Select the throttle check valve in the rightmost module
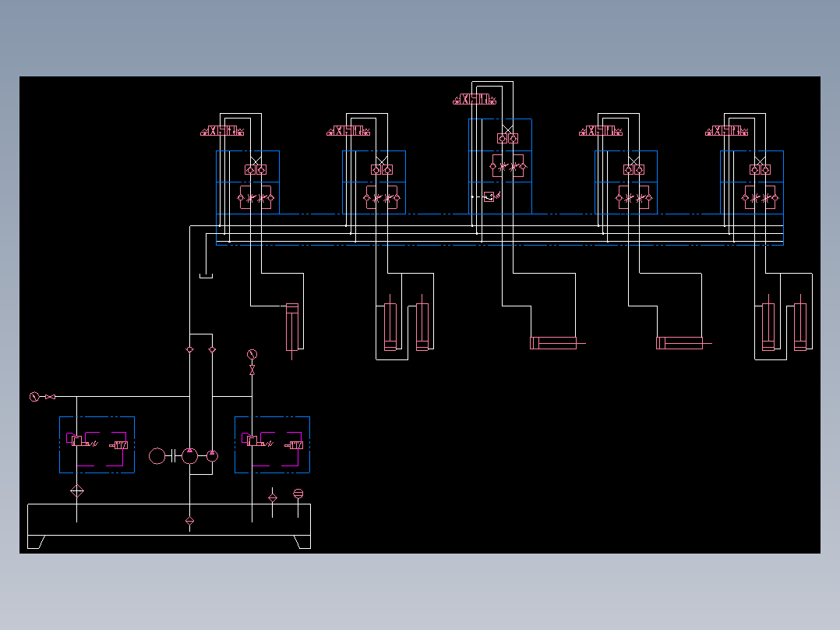The image size is (840, 630). point(761,198)
